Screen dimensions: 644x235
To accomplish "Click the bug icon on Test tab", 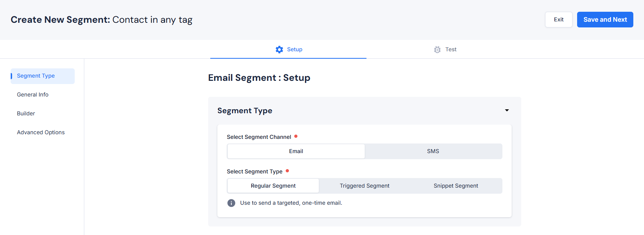I will pyautogui.click(x=437, y=49).
